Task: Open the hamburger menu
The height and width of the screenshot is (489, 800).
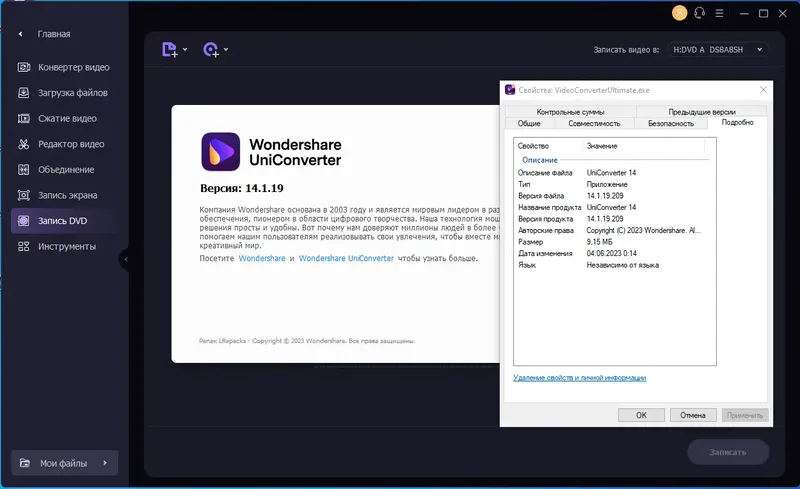Action: click(719, 13)
